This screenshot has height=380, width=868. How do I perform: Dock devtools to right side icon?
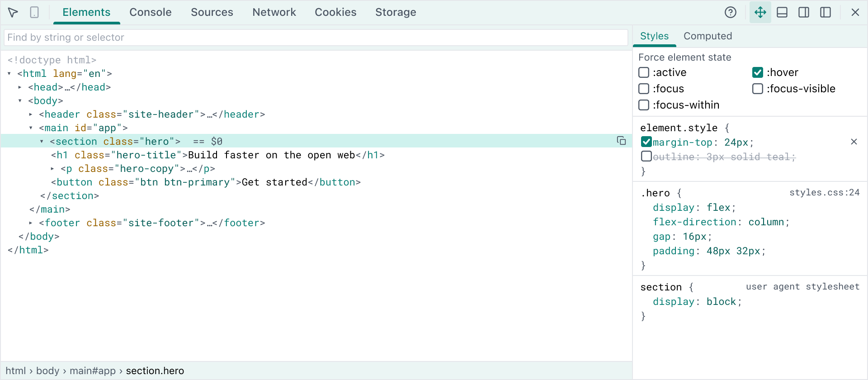click(804, 12)
